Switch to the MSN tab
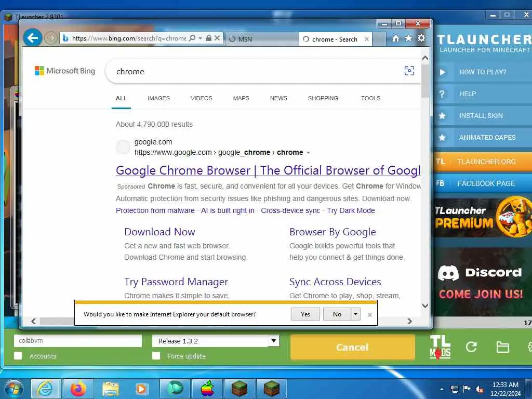Image resolution: width=532 pixels, height=399 pixels. pyautogui.click(x=261, y=39)
